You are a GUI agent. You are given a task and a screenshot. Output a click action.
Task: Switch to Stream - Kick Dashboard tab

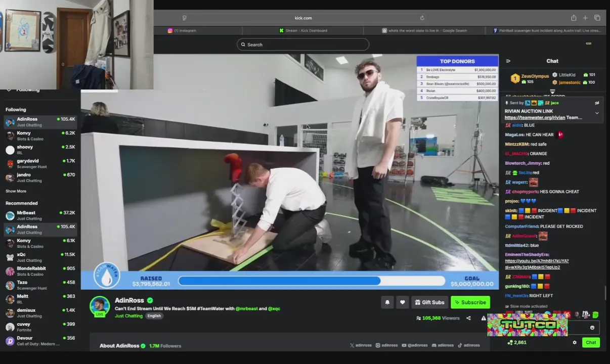coord(303,30)
